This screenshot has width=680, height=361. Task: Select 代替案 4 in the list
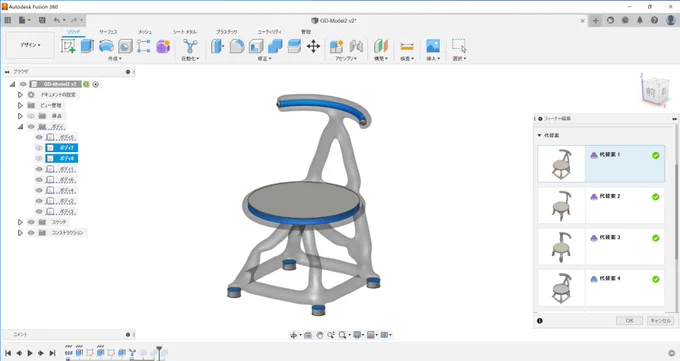[601, 288]
